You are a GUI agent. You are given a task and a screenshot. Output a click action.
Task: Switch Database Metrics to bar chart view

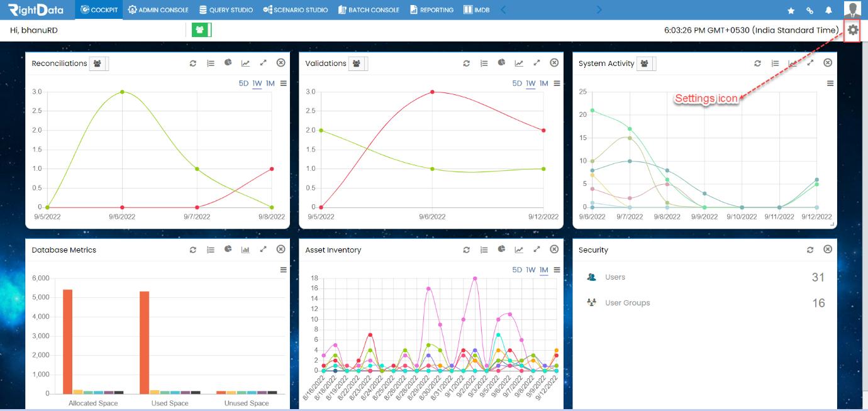point(246,249)
